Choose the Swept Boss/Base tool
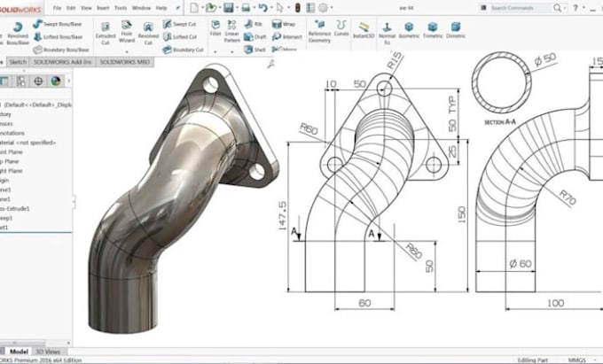Screen dimensions: 603x364 (58, 24)
